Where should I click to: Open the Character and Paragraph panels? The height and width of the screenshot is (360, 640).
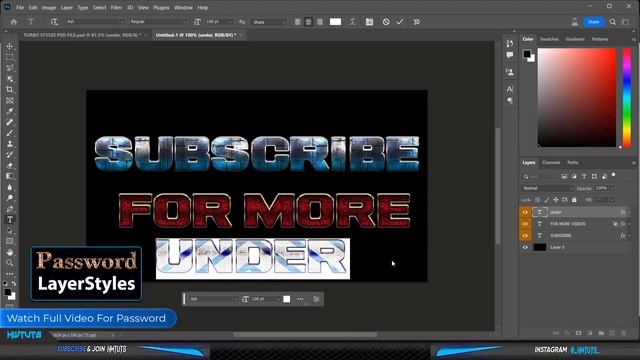pyautogui.click(x=369, y=22)
